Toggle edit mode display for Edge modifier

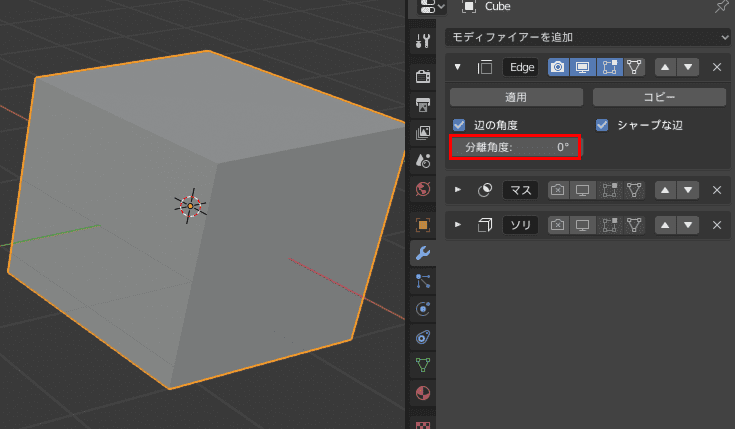pyautogui.click(x=609, y=67)
